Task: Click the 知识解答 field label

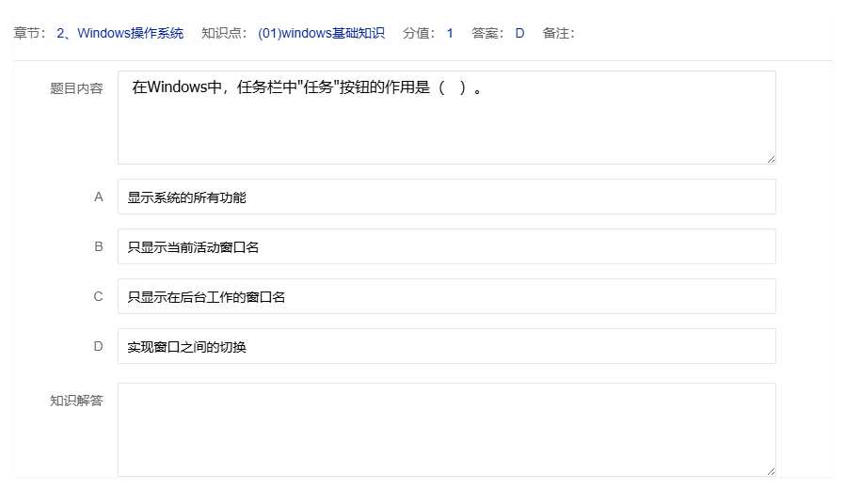Action: click(x=76, y=401)
